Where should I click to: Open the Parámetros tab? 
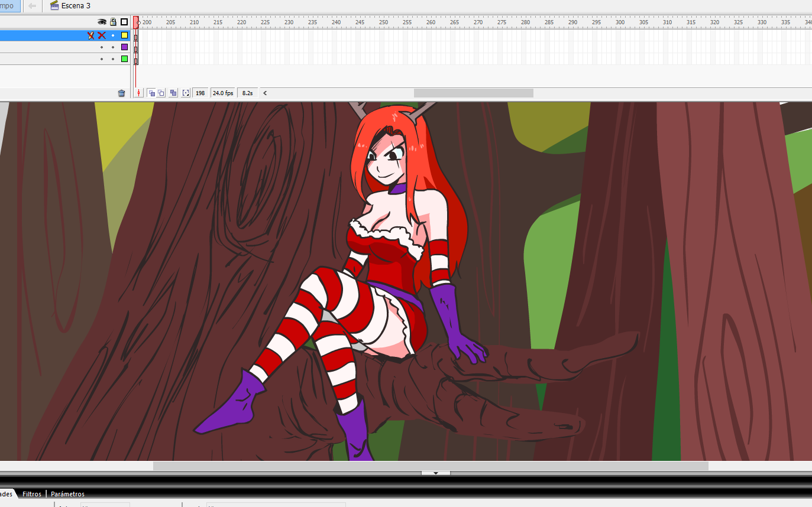pyautogui.click(x=67, y=494)
